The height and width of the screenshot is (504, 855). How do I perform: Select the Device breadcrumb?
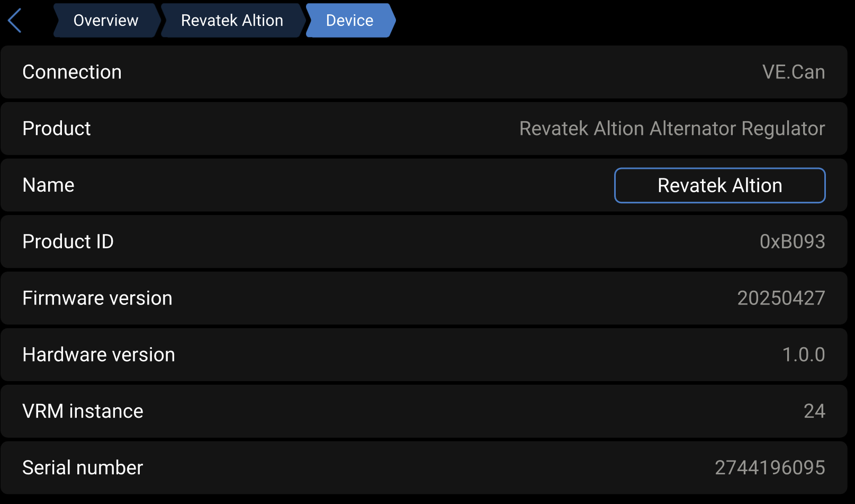[x=349, y=21]
